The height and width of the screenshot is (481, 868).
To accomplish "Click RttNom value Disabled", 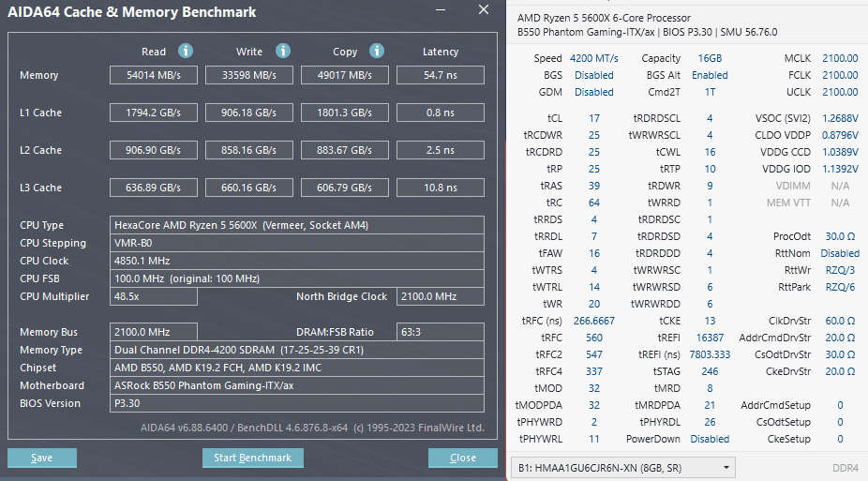I will pyautogui.click(x=840, y=253).
